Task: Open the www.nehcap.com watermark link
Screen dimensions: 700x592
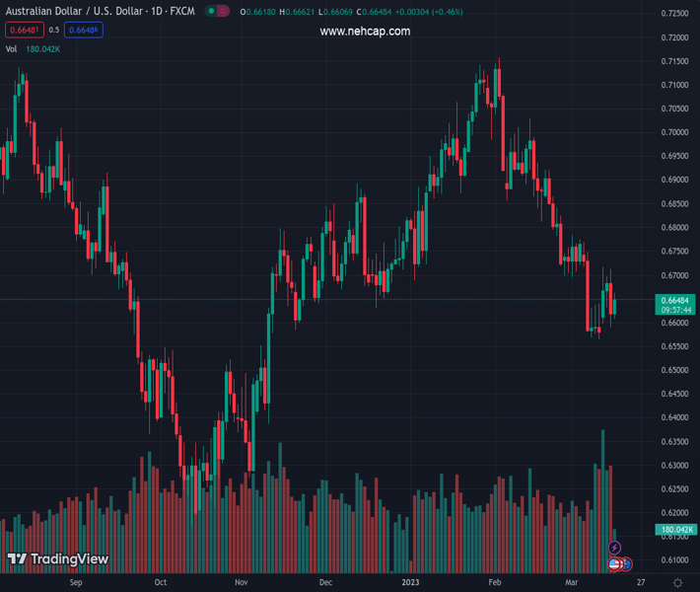Action: pos(365,32)
